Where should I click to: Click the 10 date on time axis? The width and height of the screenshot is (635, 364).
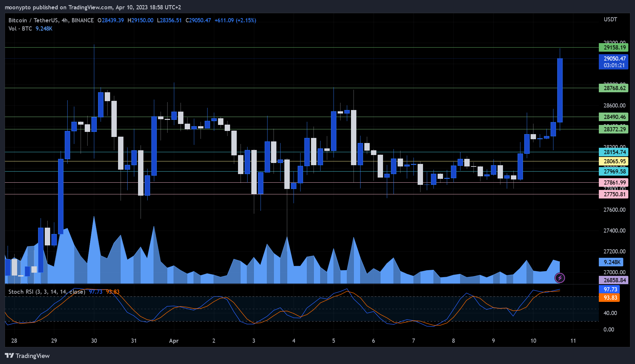[x=533, y=341]
